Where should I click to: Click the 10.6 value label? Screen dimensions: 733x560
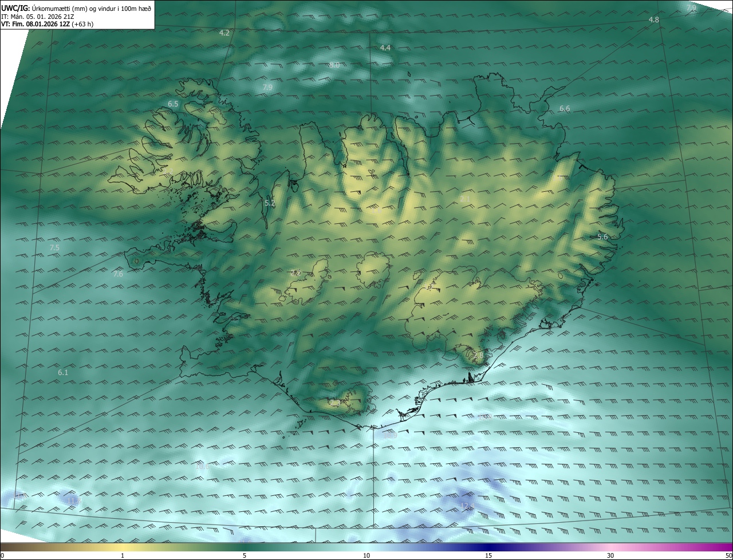click(202, 467)
